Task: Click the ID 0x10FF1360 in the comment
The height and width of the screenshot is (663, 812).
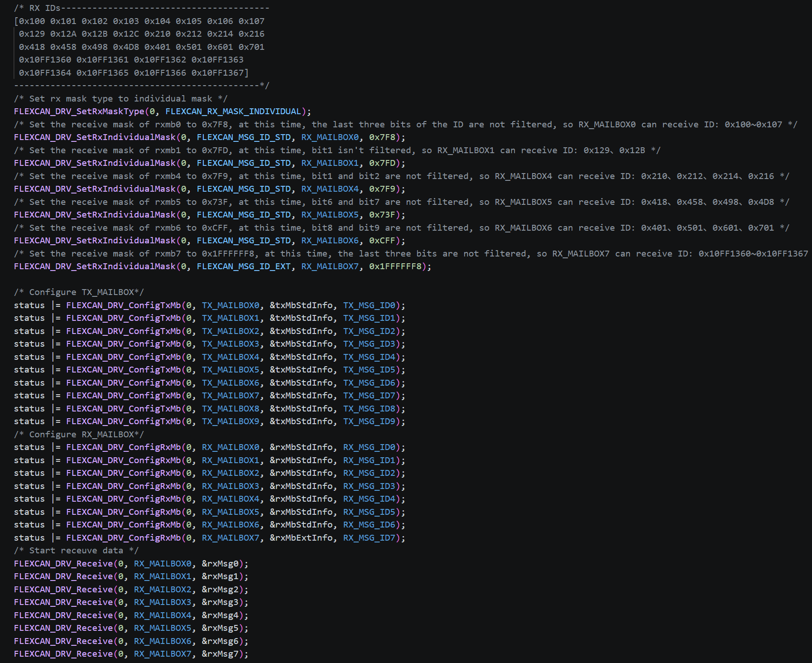Action: click(45, 60)
